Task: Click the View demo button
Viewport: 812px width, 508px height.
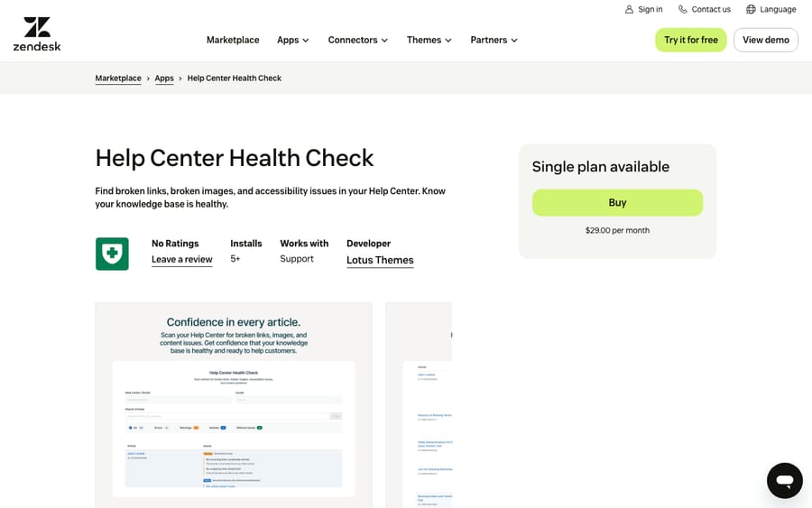Action: [766, 40]
